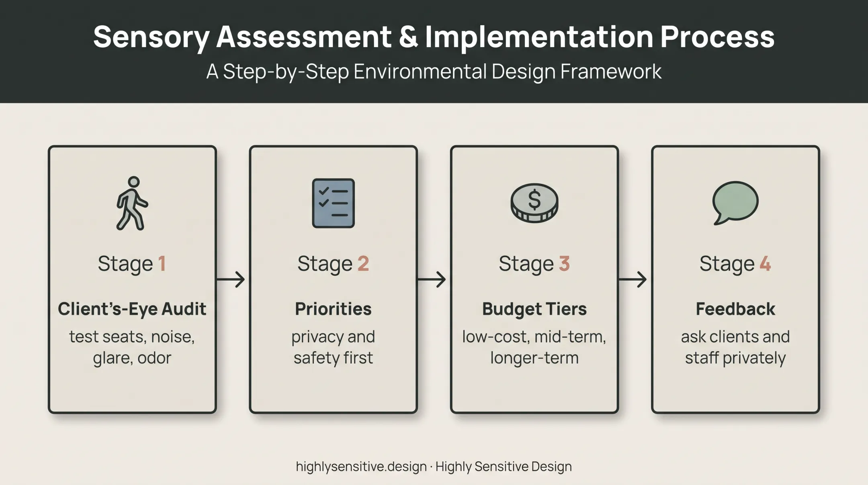Click the 'Stage 3' label
The height and width of the screenshot is (485, 868).
pos(534,264)
